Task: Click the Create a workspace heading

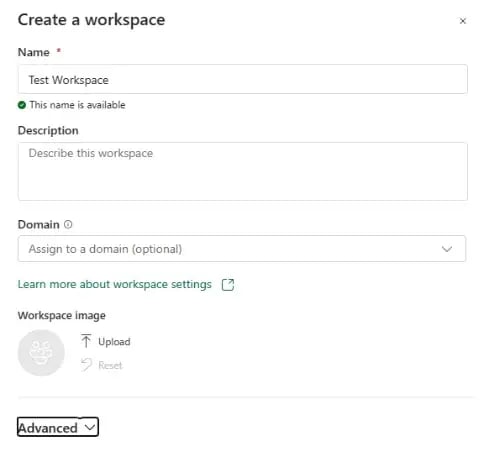Action: click(x=91, y=20)
